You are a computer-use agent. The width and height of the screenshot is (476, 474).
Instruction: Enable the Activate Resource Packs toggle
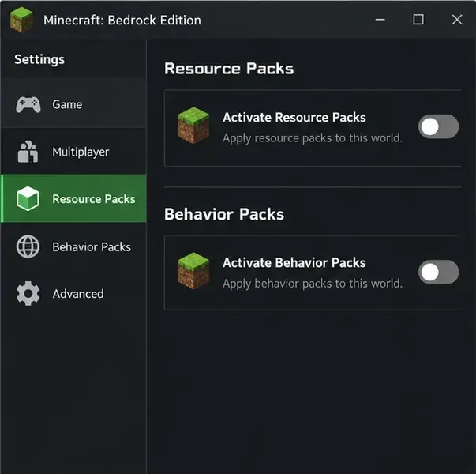pyautogui.click(x=438, y=126)
